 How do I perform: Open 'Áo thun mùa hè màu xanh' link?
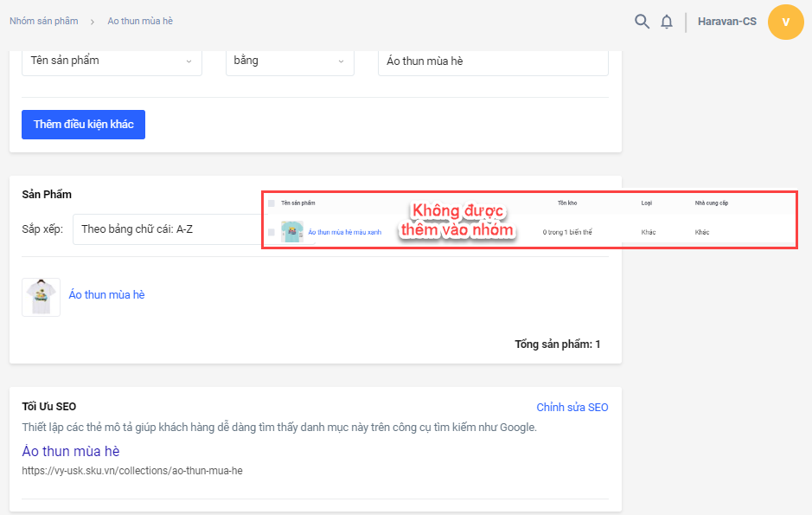click(344, 233)
